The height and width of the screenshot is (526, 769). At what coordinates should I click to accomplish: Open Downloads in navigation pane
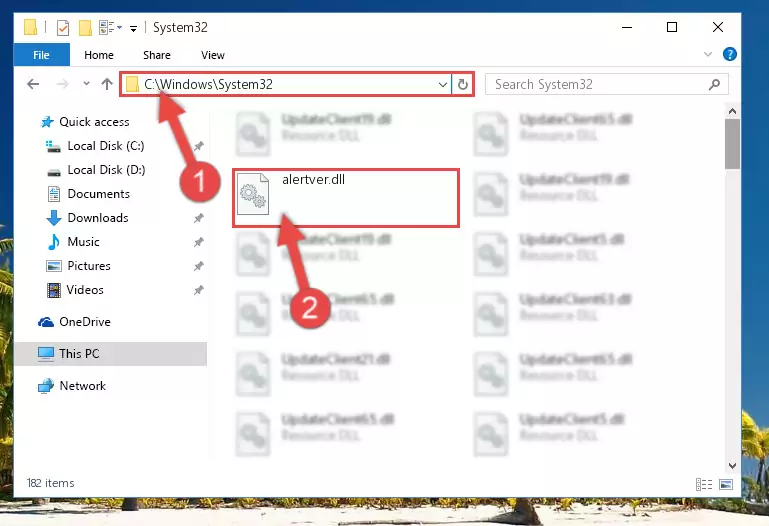click(98, 218)
